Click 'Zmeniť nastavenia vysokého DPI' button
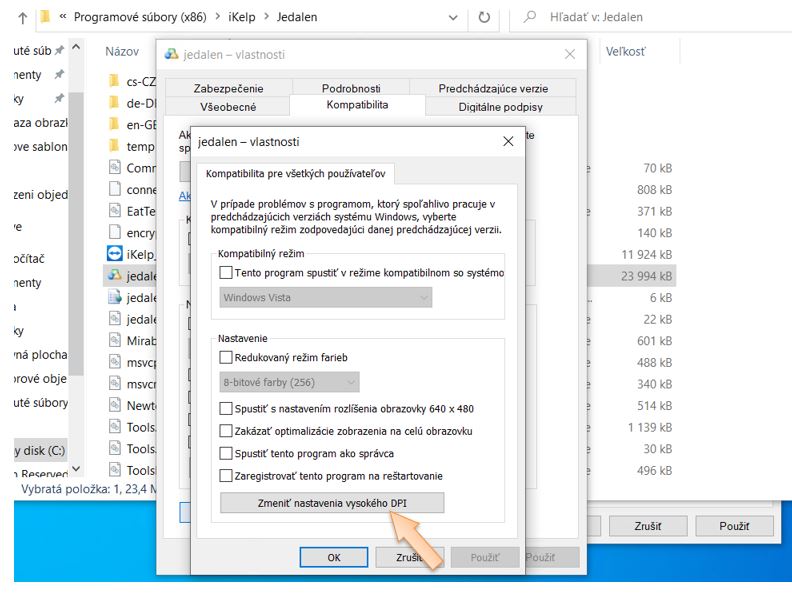792x610 pixels. click(x=331, y=502)
